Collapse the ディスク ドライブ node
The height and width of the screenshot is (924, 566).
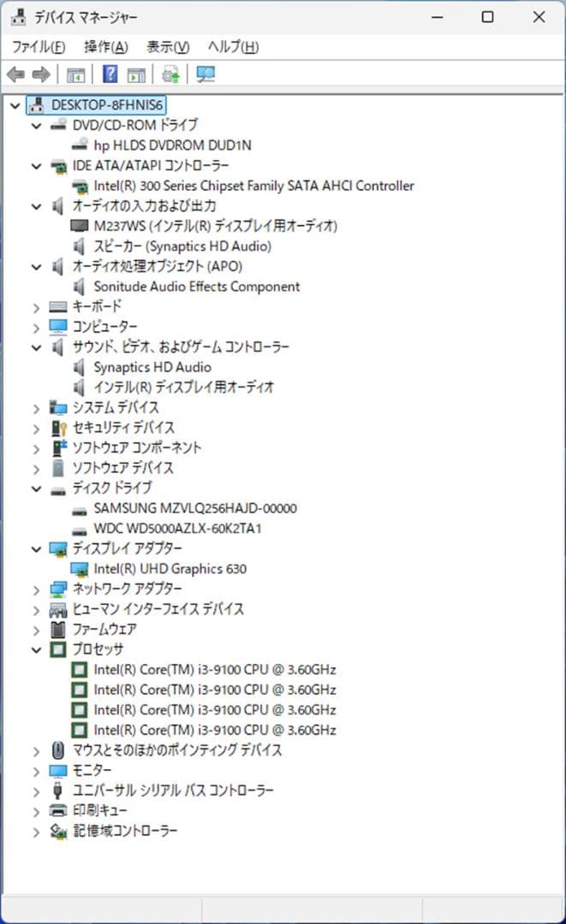click(37, 489)
